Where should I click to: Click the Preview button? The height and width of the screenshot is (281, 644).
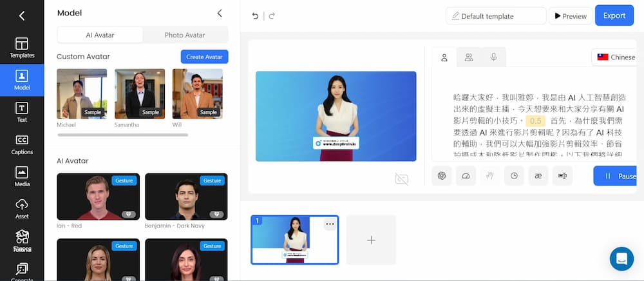pyautogui.click(x=571, y=16)
